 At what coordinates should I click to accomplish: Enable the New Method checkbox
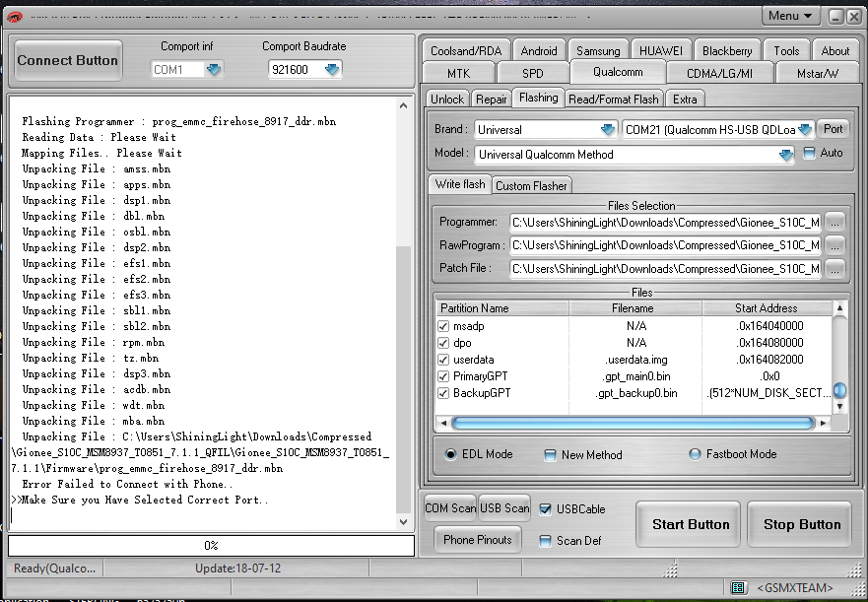(x=550, y=455)
